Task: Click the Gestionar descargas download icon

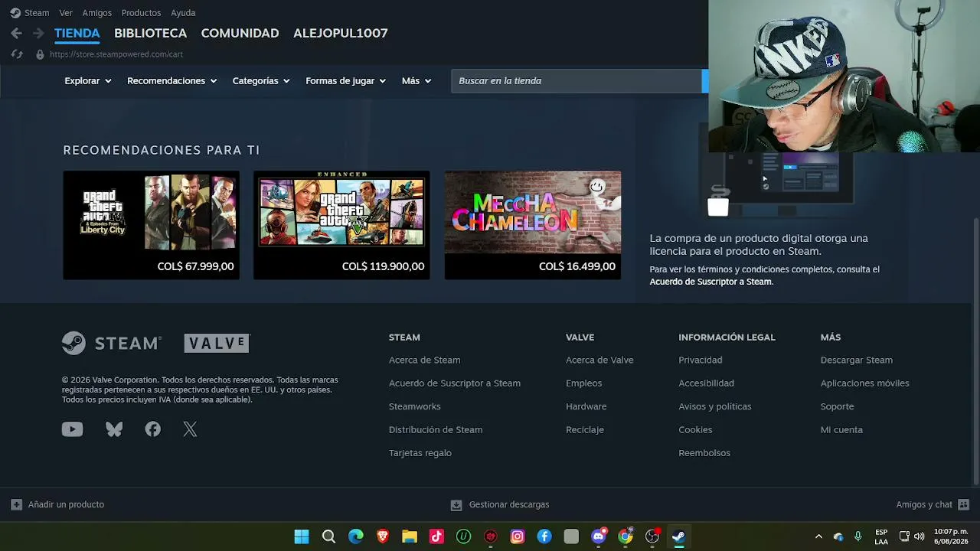Action: [x=456, y=504]
